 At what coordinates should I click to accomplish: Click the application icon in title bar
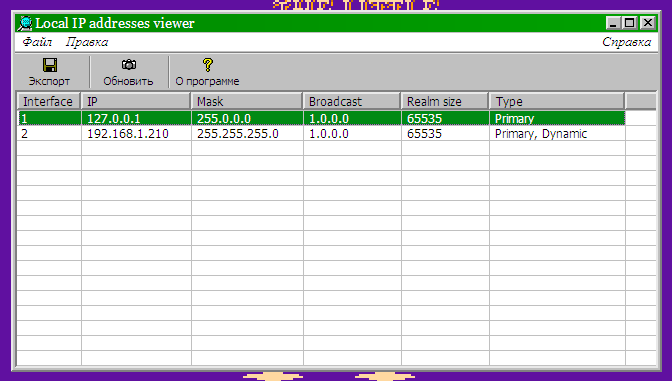click(26, 23)
